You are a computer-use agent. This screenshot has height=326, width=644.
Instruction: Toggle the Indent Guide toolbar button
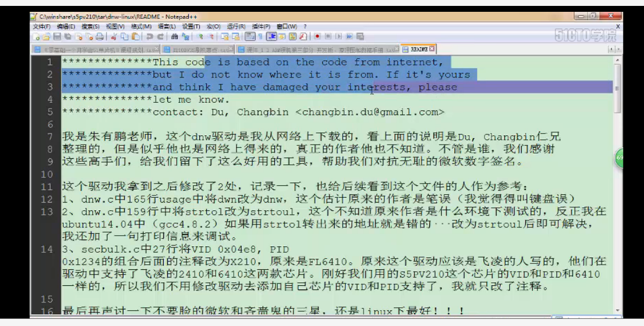(271, 37)
